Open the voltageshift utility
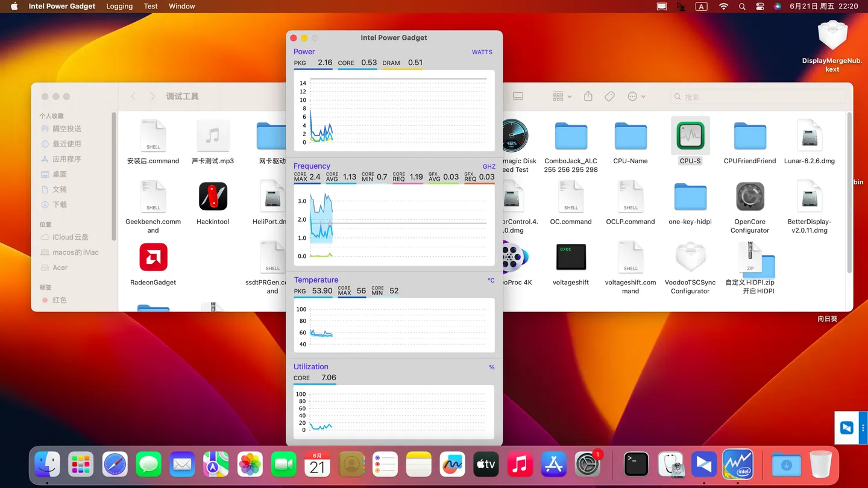This screenshot has height=488, width=868. click(x=570, y=257)
